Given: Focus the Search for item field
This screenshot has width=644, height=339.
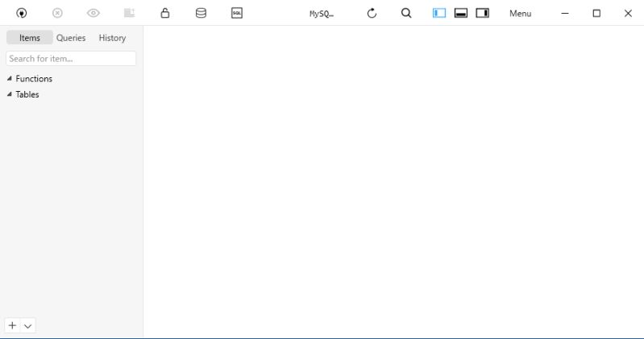Looking at the screenshot, I should pos(71,58).
